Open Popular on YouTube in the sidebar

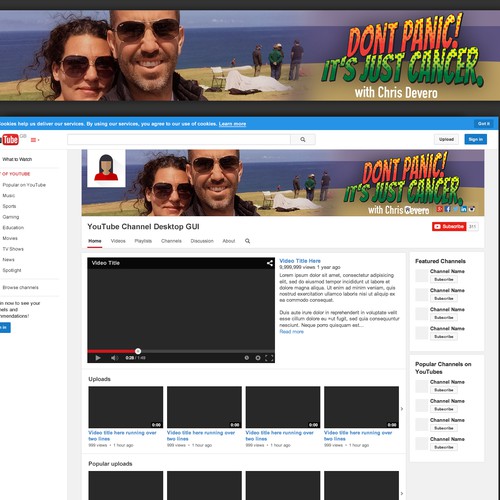[24, 185]
